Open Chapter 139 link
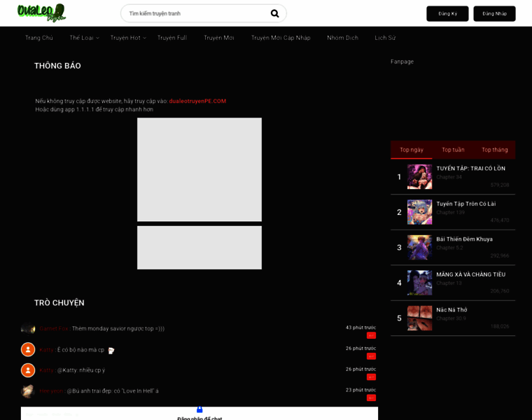The width and height of the screenshot is (532, 420). click(x=450, y=212)
